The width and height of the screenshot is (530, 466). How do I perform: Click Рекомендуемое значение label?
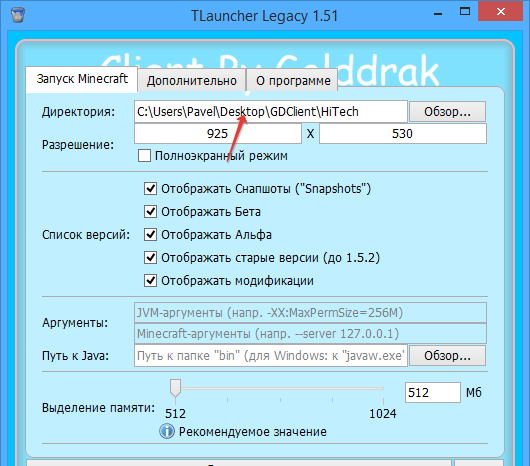click(x=252, y=432)
